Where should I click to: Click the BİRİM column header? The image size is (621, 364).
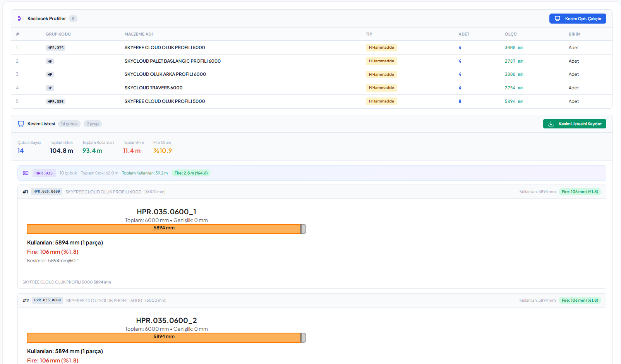click(x=575, y=34)
